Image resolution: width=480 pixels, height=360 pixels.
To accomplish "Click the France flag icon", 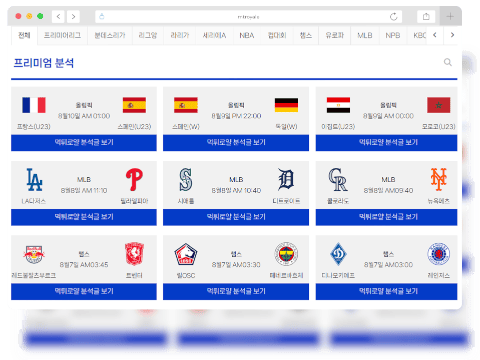I will (34, 105).
